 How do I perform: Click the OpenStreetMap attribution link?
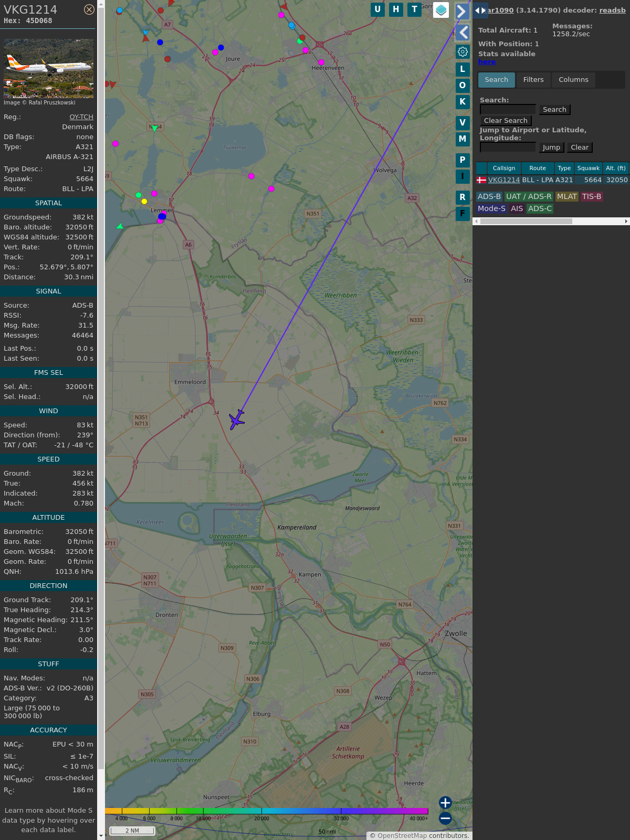(x=402, y=836)
